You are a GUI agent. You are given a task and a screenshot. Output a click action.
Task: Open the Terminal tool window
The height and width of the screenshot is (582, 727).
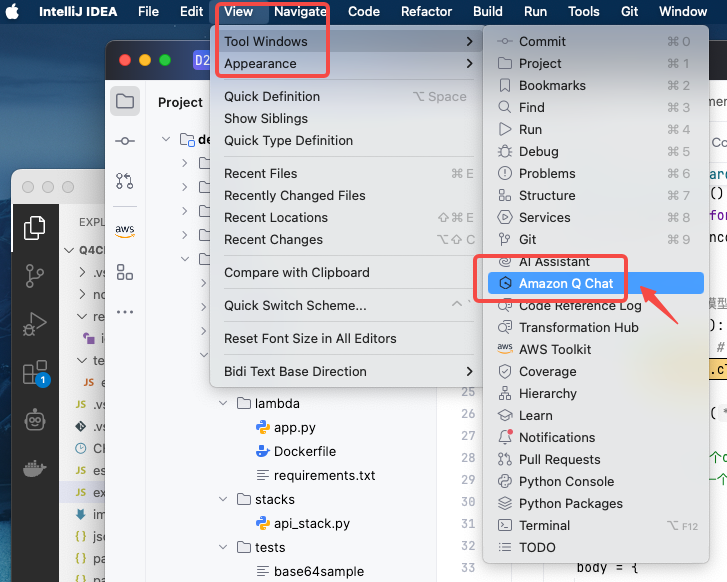pyautogui.click(x=596, y=525)
